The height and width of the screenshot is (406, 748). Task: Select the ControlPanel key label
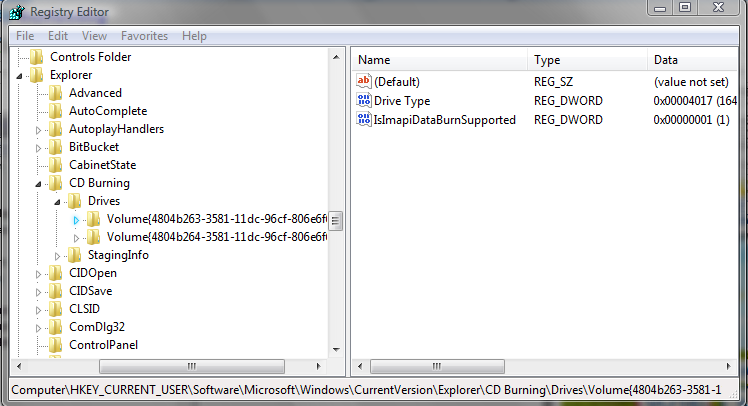(x=104, y=345)
